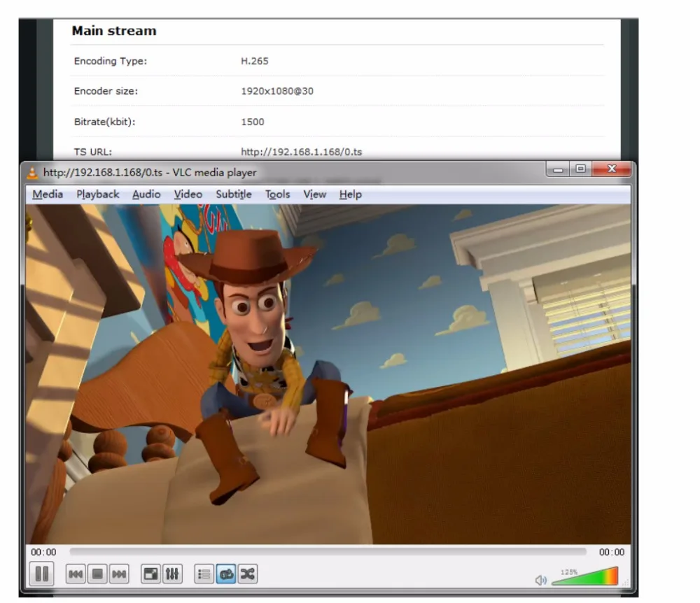The width and height of the screenshot is (700, 603).
Task: Click remaining time 00:00 at right
Action: coord(612,552)
